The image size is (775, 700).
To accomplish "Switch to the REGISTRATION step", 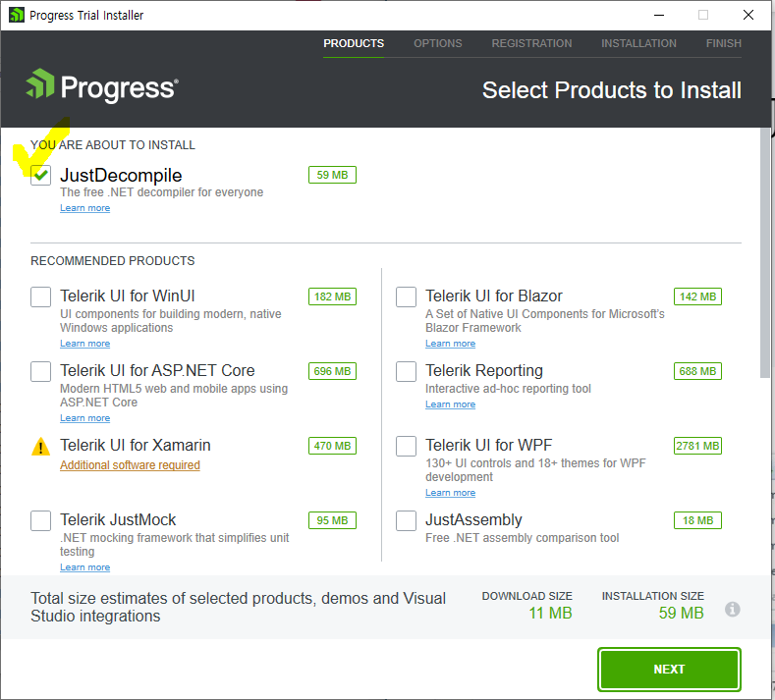I will [531, 43].
